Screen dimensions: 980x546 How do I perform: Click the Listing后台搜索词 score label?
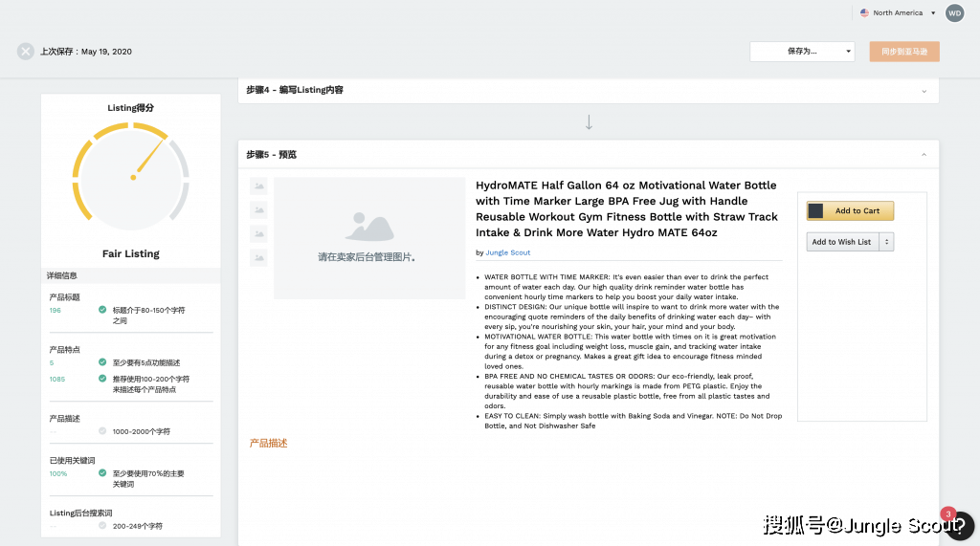pos(80,513)
